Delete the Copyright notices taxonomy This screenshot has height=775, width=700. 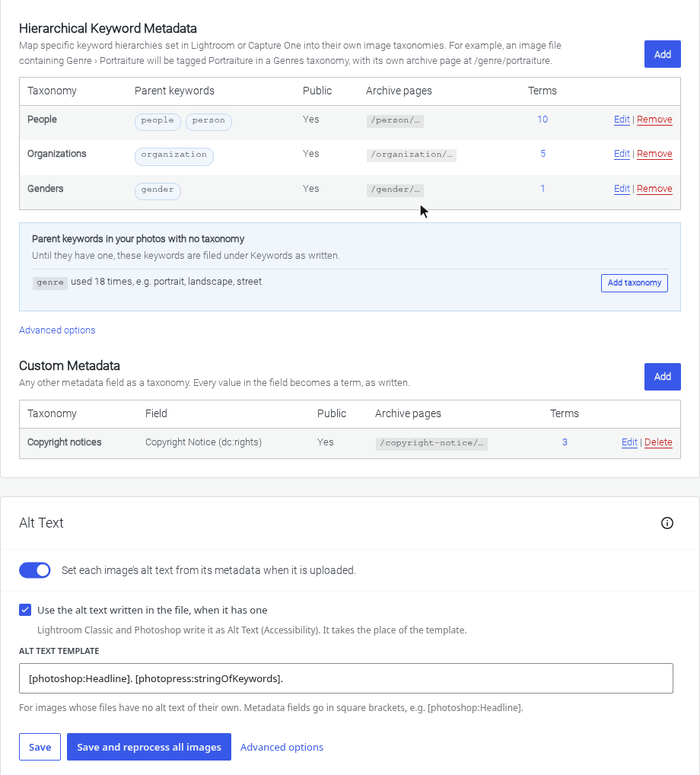pos(658,442)
